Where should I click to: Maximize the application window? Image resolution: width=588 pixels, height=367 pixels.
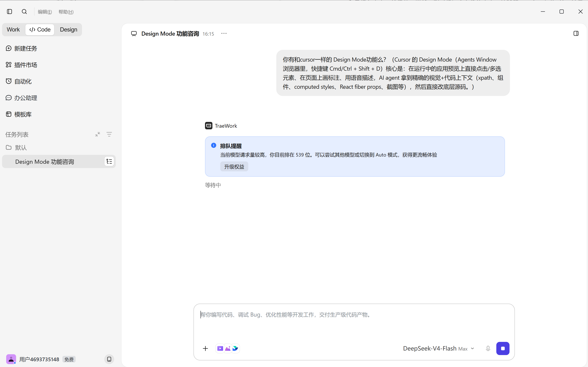click(562, 12)
